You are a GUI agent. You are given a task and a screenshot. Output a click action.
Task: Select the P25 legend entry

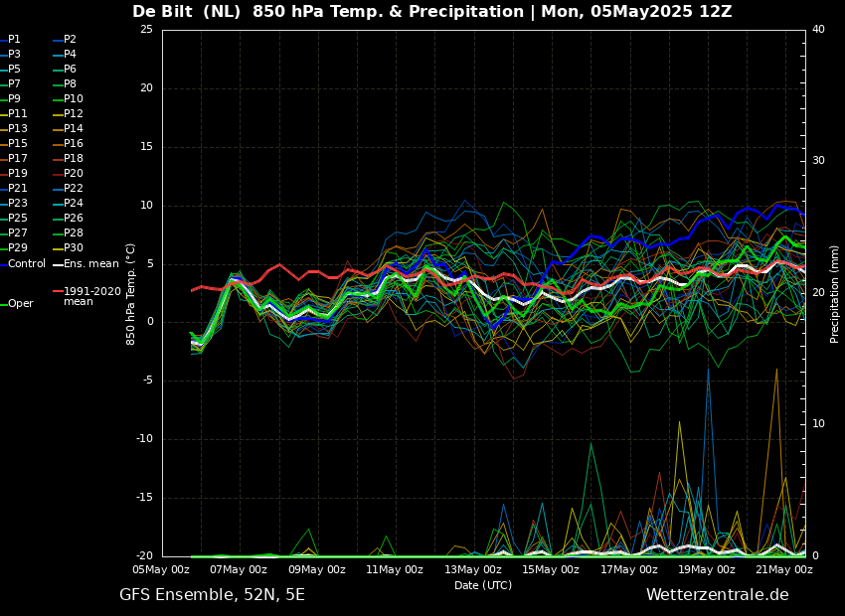coord(18,219)
